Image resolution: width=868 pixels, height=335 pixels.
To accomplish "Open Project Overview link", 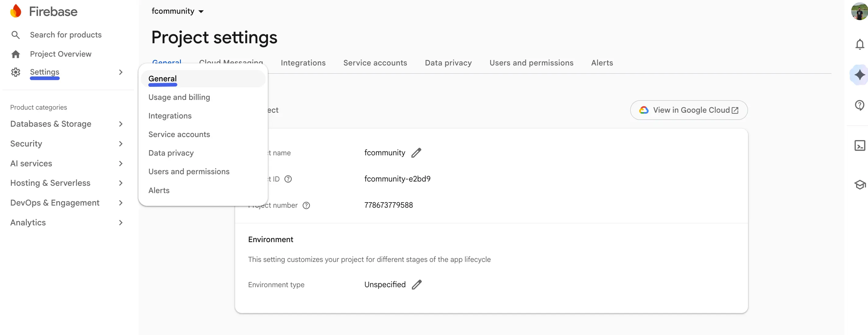I will pos(61,54).
